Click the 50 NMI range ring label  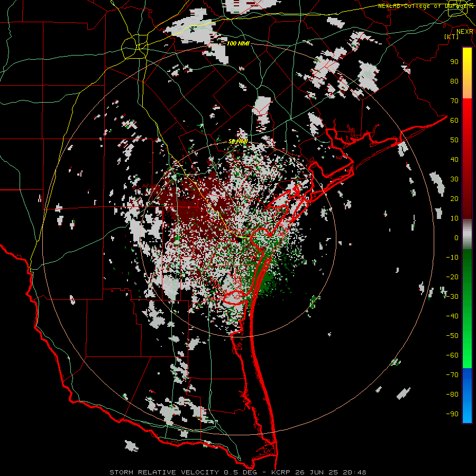coord(238,141)
